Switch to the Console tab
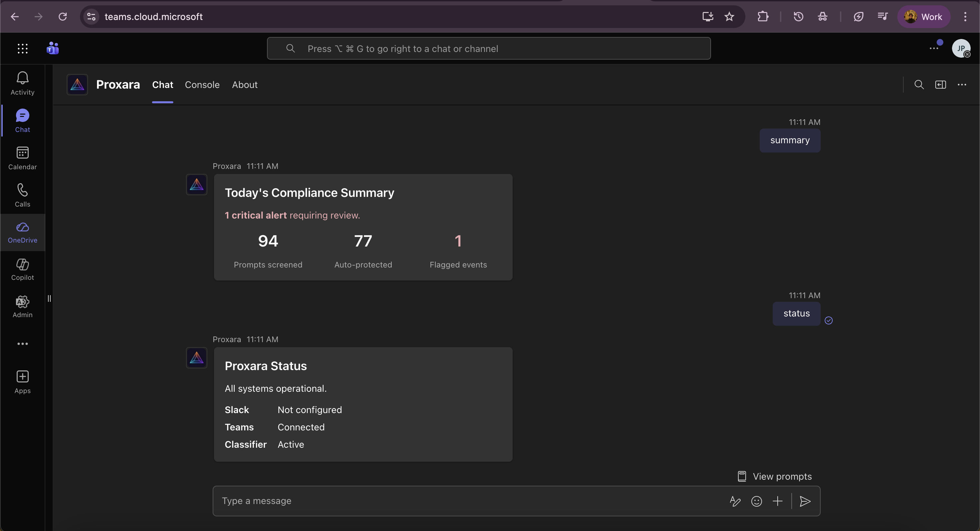The image size is (980, 531). (202, 84)
